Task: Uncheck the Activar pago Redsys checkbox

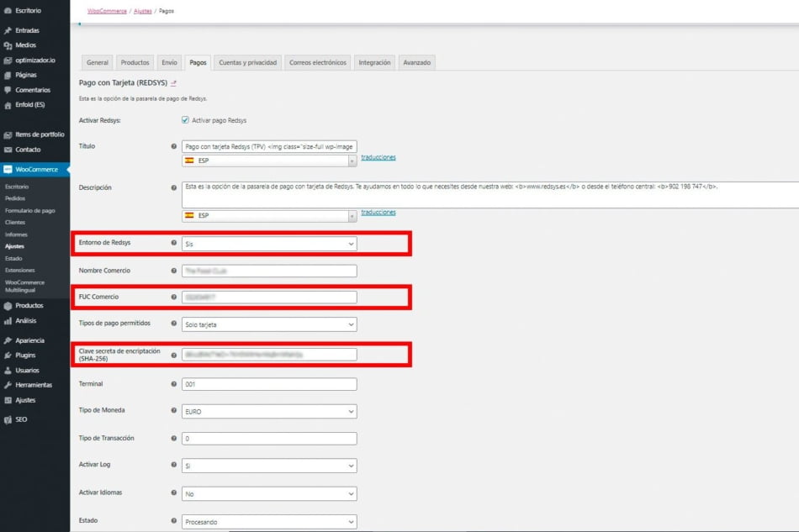Action: [183, 118]
